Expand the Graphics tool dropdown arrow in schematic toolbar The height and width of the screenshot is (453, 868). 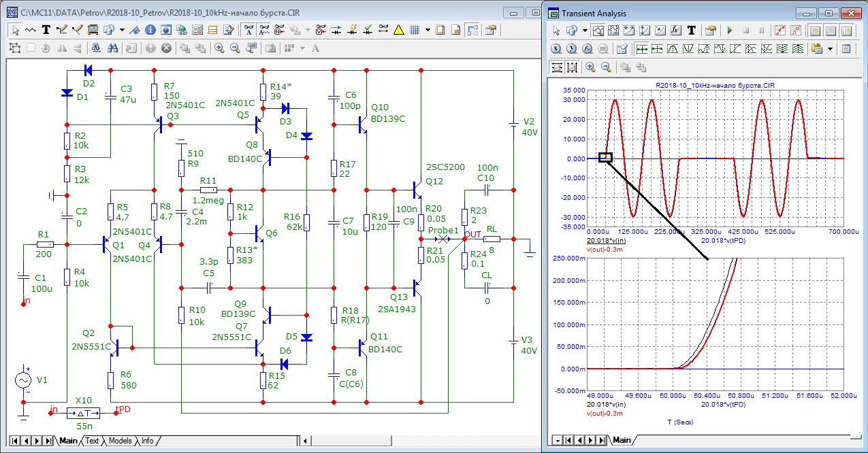122,30
